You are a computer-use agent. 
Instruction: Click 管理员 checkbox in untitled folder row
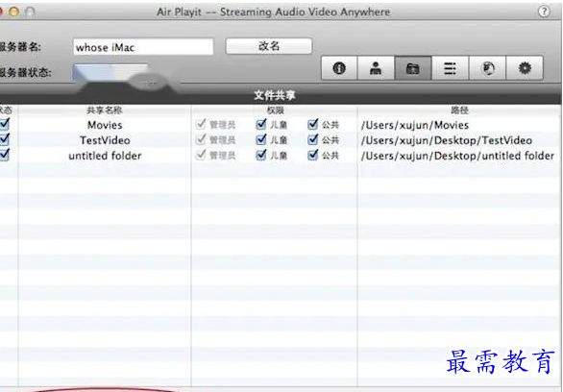(201, 155)
